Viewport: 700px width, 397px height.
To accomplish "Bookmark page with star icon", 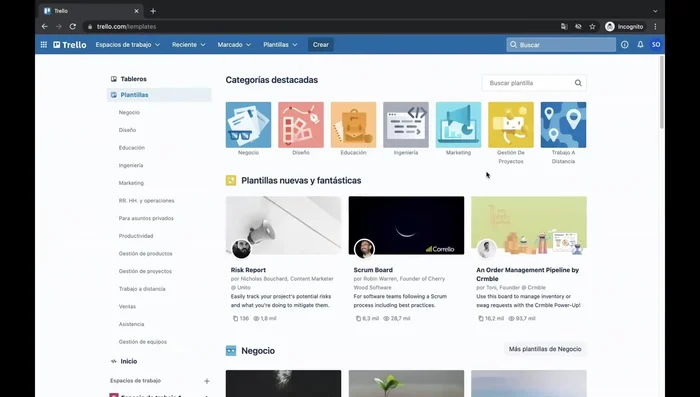I will pyautogui.click(x=592, y=27).
